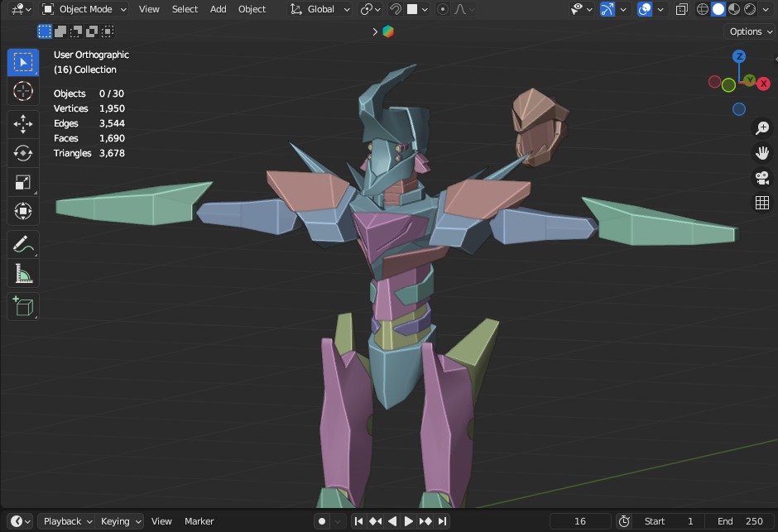Viewport: 778px width, 532px height.
Task: Click the red X axis gizmo
Action: [x=764, y=84]
